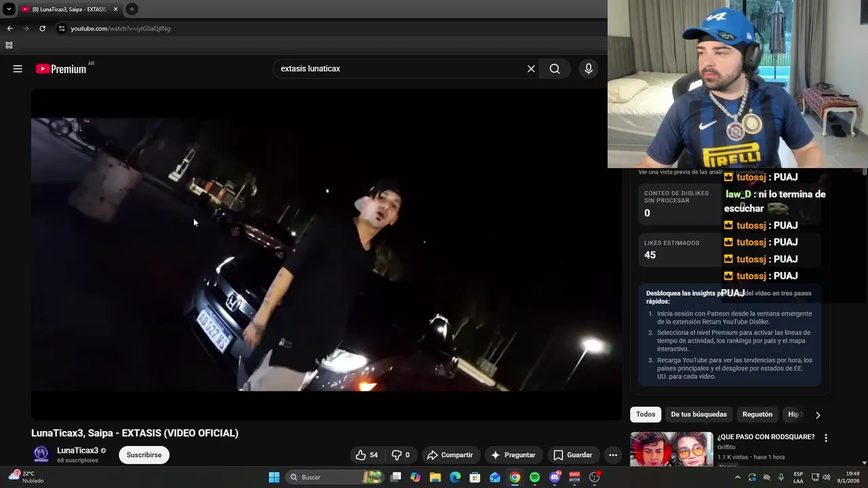Open the Preguntar AI button
The width and height of the screenshot is (868, 488).
513,455
